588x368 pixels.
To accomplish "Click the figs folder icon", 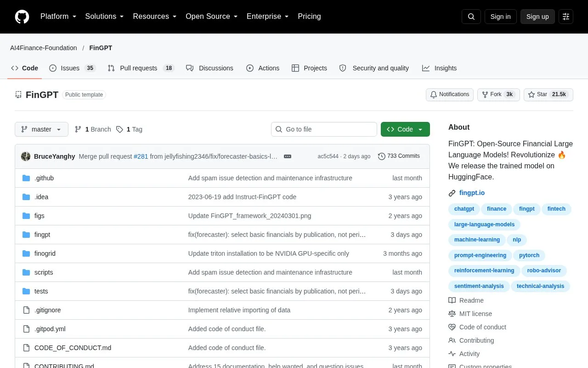I will 26,216.
